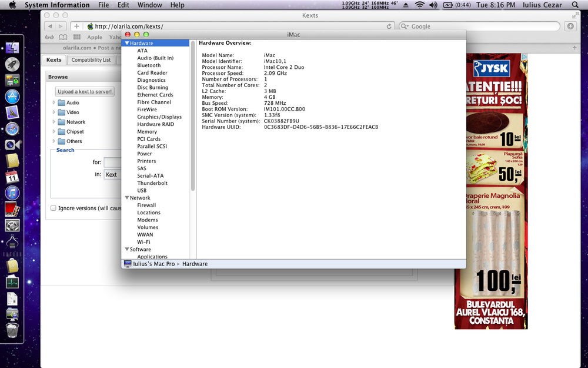
Task: Open the File menu
Action: point(103,5)
